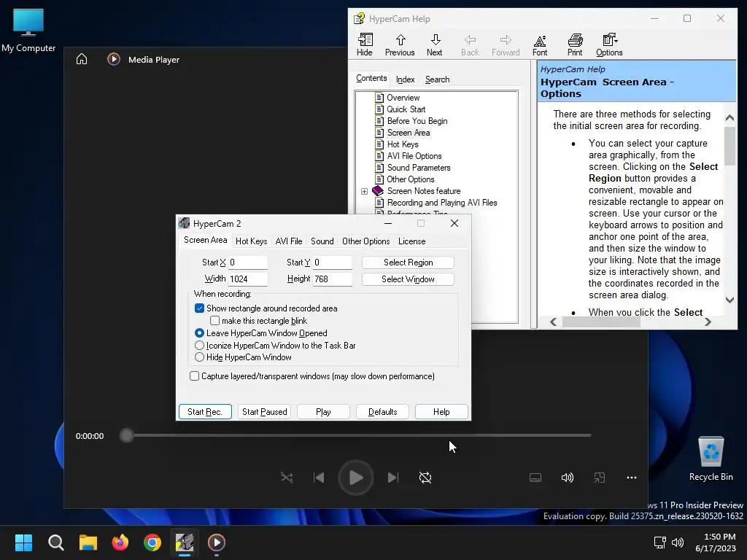Click the Help button in HyperCam 2
747x560 pixels.
coord(441,412)
